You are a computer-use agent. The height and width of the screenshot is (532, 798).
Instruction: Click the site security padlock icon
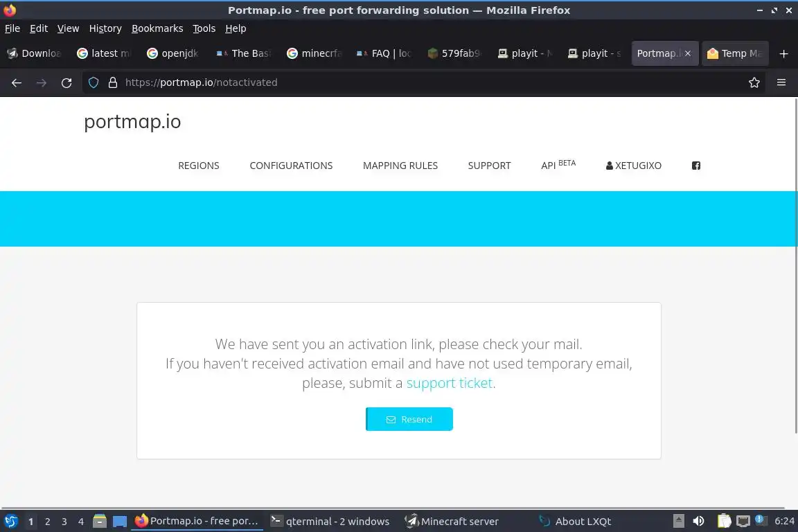pyautogui.click(x=112, y=82)
